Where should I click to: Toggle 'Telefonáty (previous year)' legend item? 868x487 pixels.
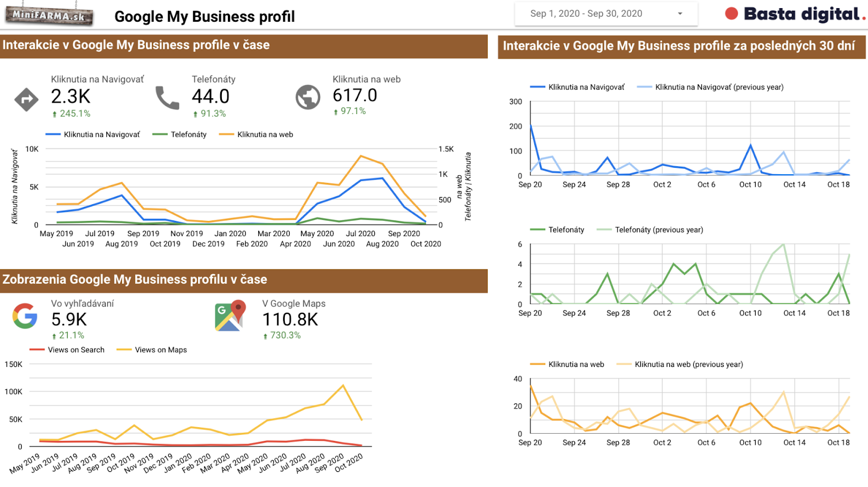pos(650,230)
